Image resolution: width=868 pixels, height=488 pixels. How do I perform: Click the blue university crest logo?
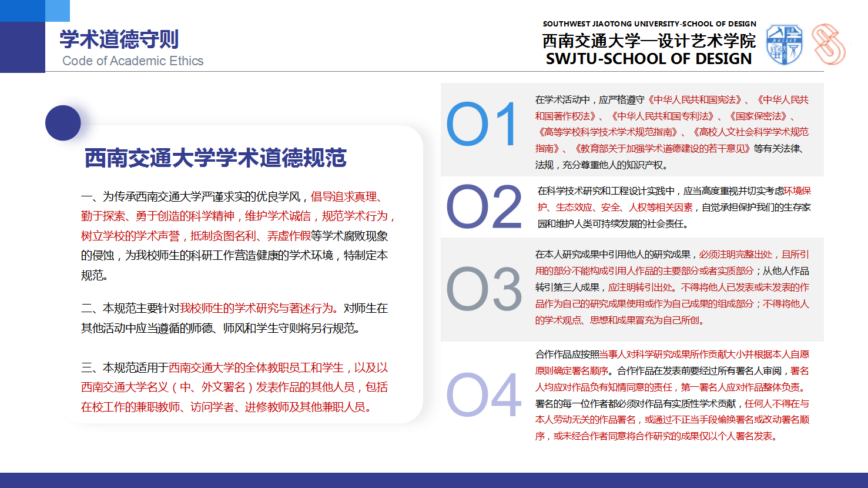[785, 45]
